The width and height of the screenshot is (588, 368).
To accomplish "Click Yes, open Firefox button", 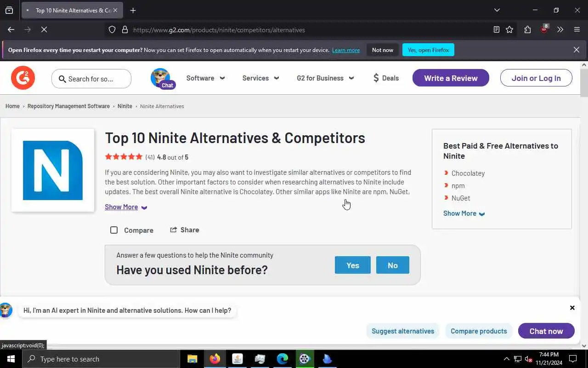I will [x=428, y=50].
